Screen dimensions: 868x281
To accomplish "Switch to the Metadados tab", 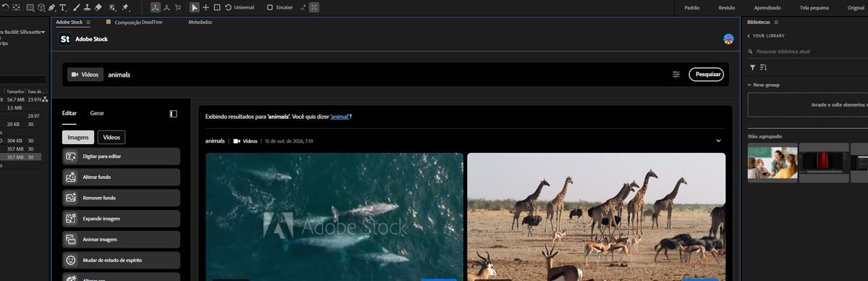I will point(200,22).
